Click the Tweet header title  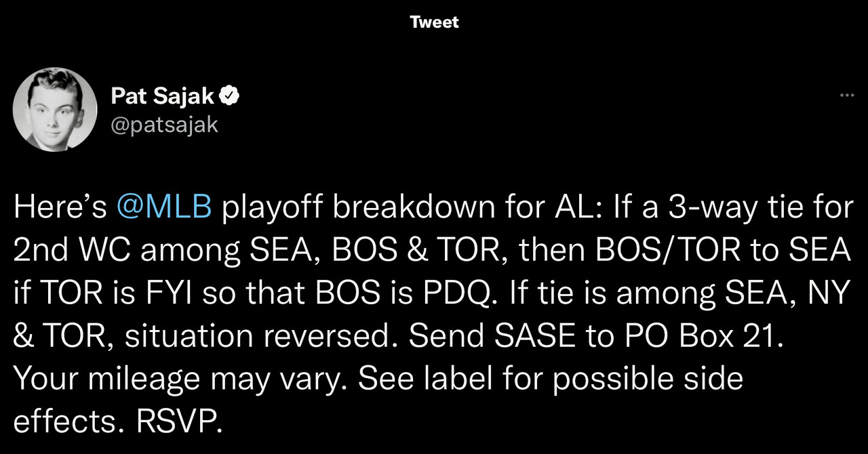point(434,22)
